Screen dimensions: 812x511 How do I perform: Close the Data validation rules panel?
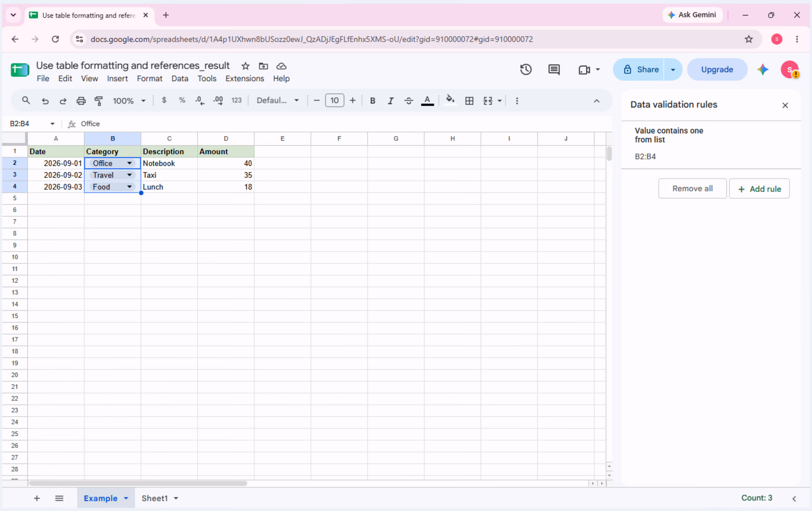pos(785,105)
